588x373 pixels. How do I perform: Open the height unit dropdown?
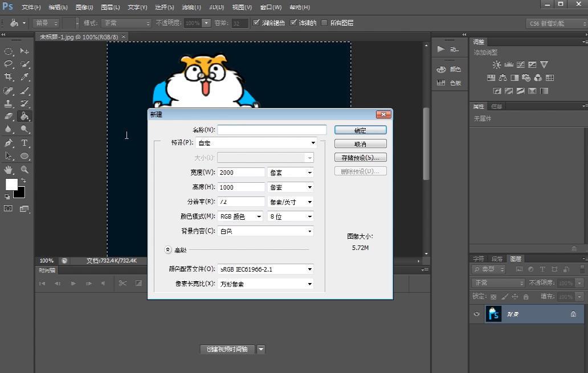pyautogui.click(x=290, y=187)
